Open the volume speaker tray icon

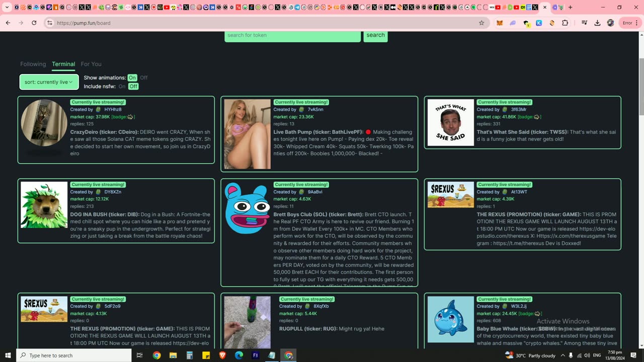pyautogui.click(x=587, y=355)
